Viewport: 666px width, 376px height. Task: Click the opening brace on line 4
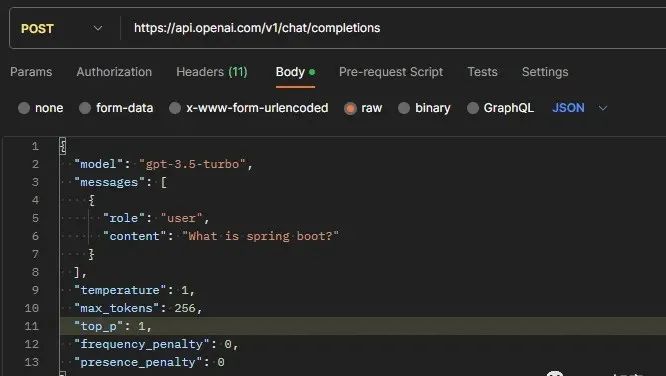(91, 200)
